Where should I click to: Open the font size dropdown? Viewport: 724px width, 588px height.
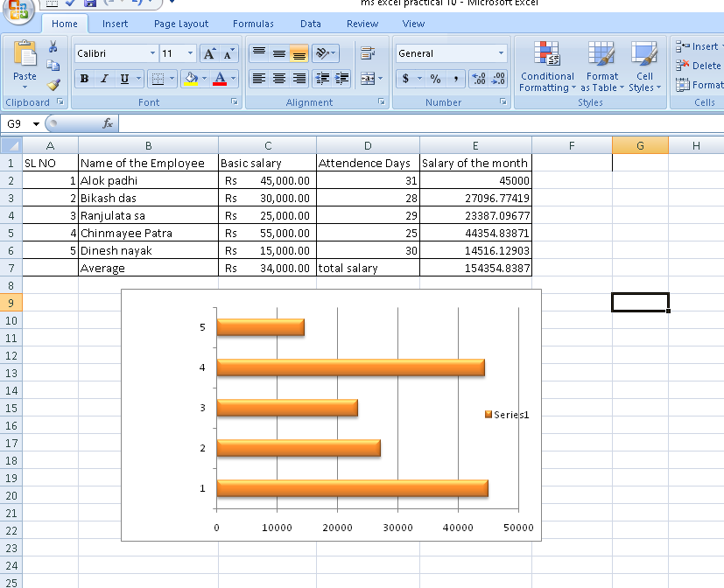(x=191, y=53)
